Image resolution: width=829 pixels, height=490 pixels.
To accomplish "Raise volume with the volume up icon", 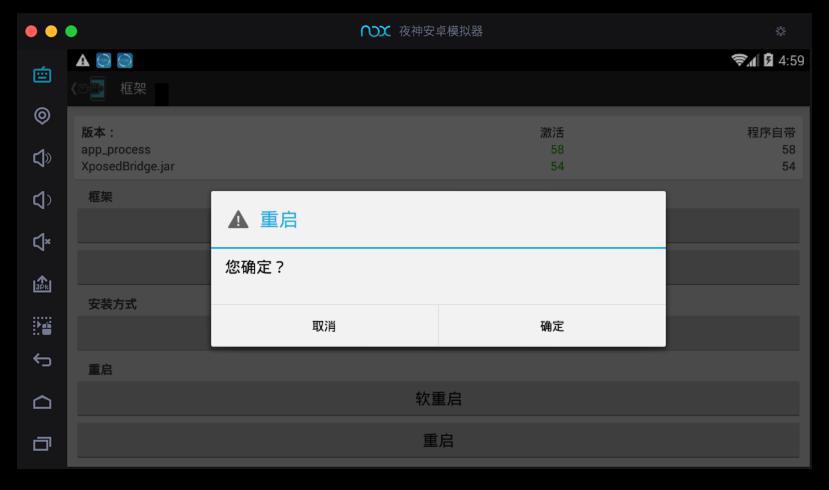I will [x=42, y=158].
